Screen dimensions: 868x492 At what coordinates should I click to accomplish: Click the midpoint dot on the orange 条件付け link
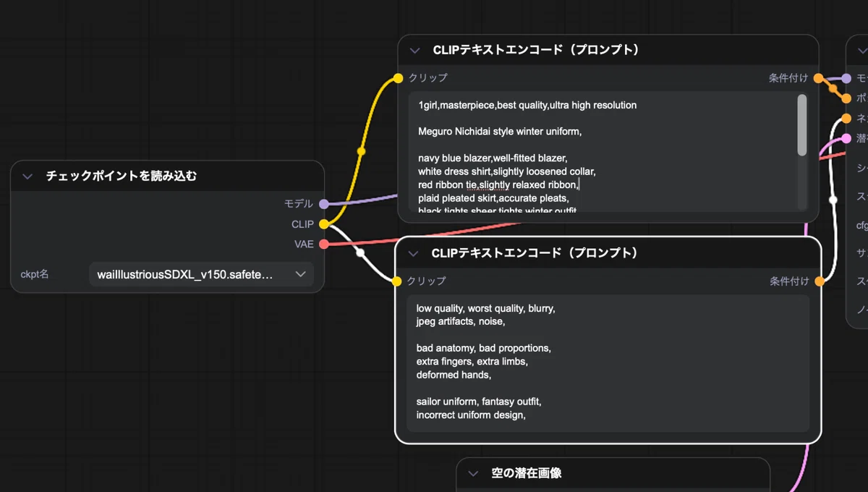pos(833,89)
